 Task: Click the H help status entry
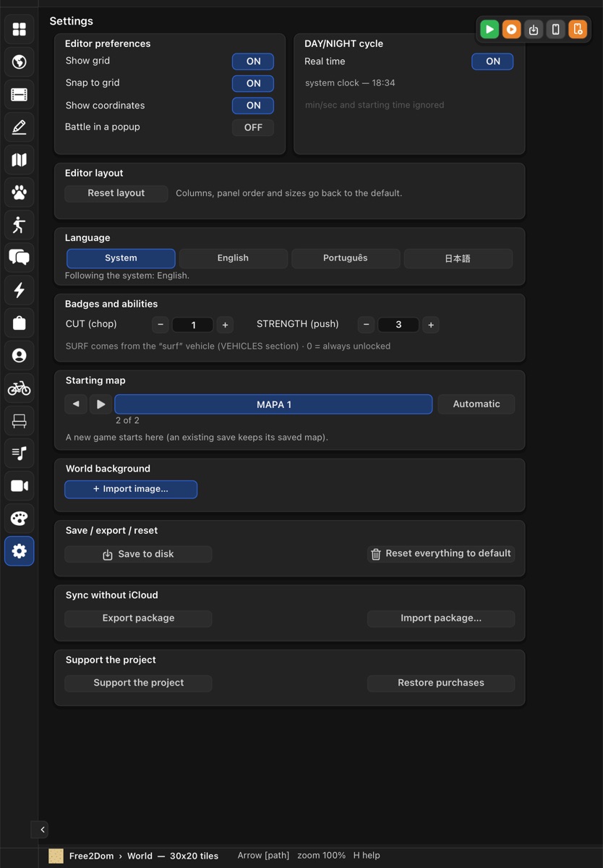pos(367,856)
